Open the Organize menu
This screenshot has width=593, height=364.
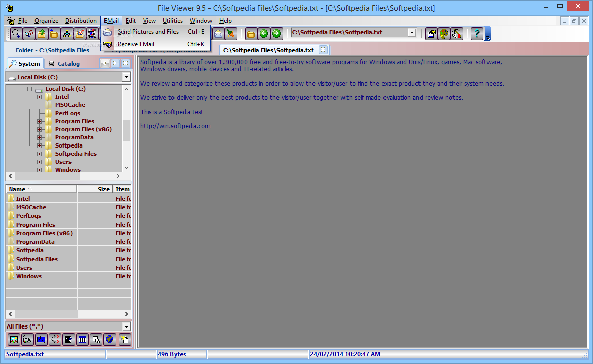coord(46,21)
